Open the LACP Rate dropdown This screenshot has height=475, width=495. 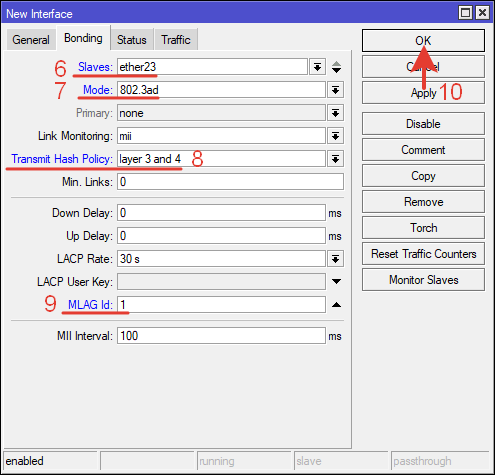pos(335,259)
